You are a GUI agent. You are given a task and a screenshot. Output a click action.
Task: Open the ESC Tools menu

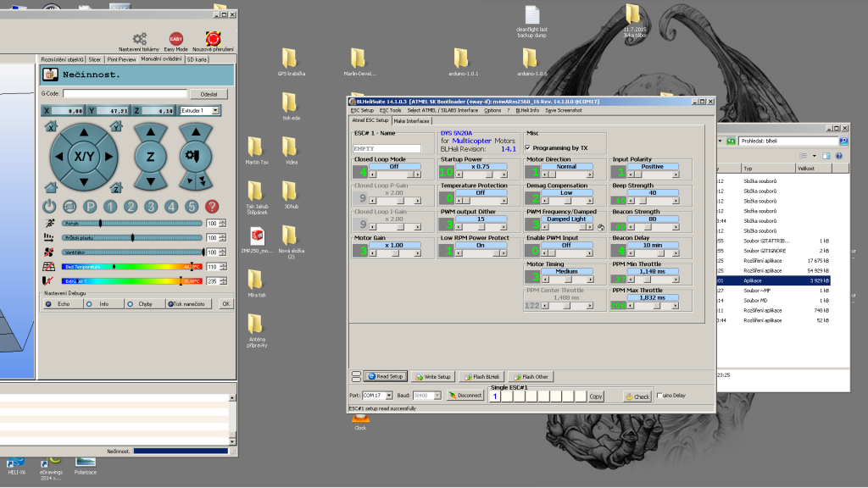click(x=390, y=110)
